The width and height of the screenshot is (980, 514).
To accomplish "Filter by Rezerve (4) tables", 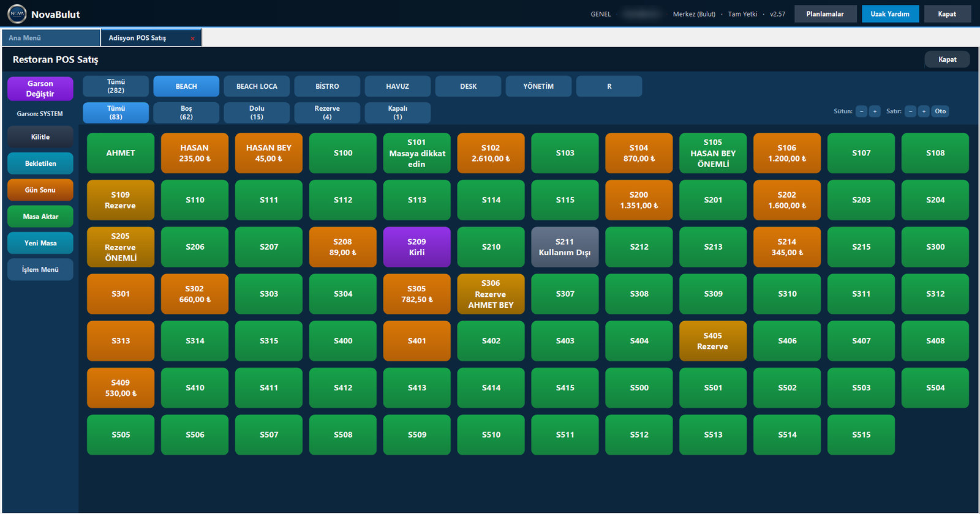I will click(327, 113).
